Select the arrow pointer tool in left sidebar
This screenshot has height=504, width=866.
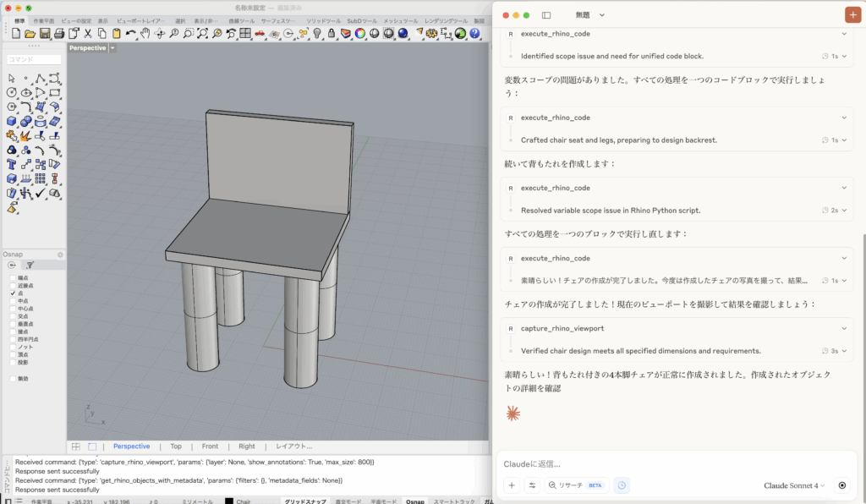12,79
